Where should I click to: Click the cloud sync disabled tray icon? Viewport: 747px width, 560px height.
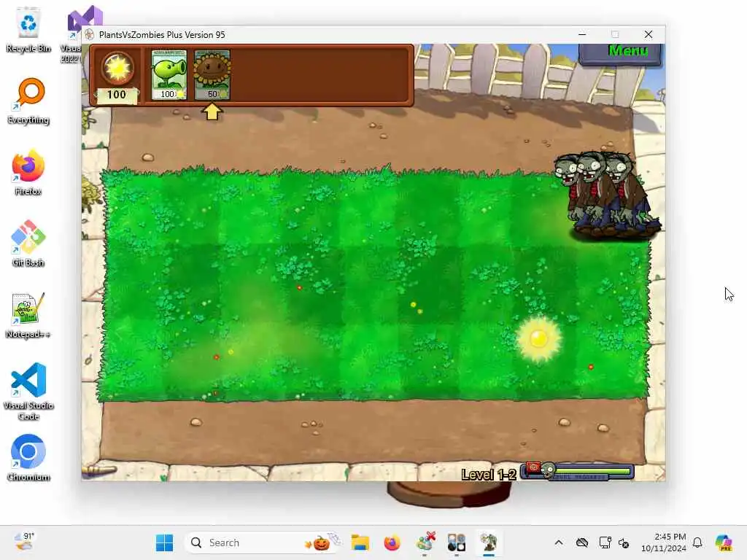coord(581,542)
